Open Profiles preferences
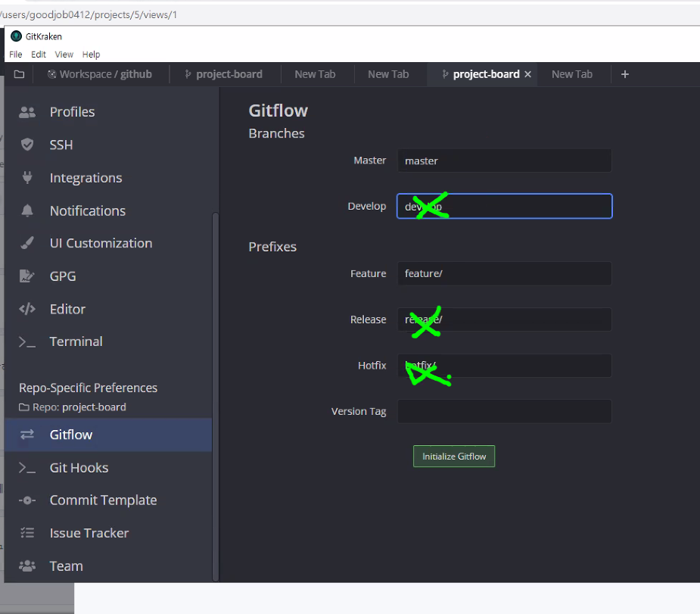700x614 pixels. click(108, 112)
